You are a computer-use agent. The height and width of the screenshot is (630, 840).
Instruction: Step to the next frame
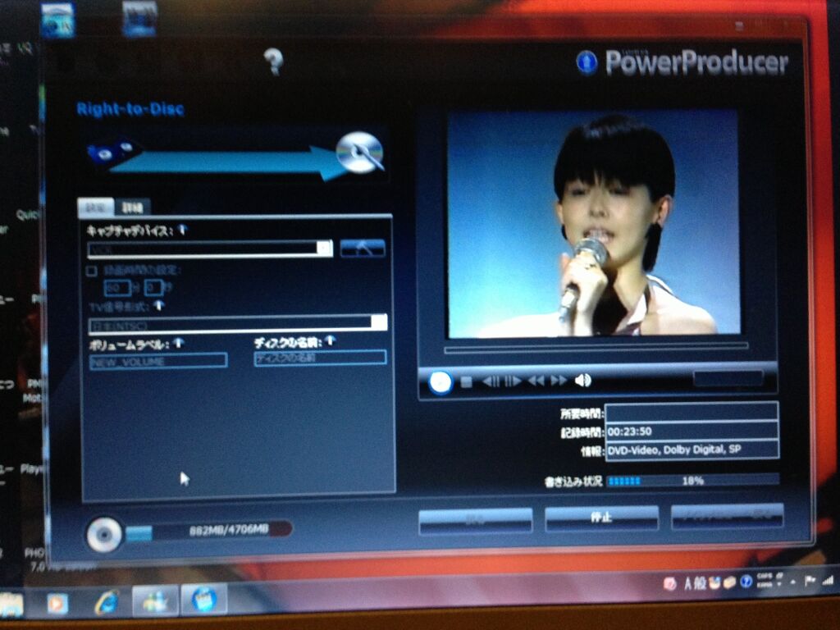513,381
